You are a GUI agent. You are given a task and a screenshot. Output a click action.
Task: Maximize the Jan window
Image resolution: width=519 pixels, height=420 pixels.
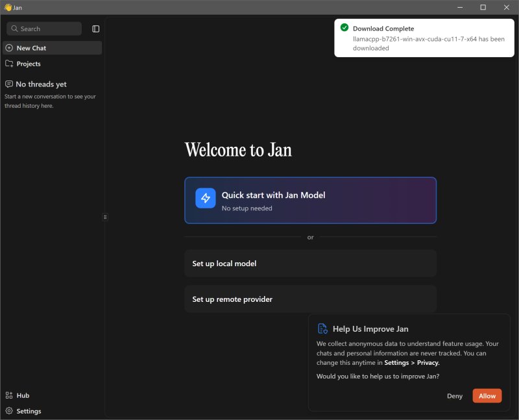point(483,7)
